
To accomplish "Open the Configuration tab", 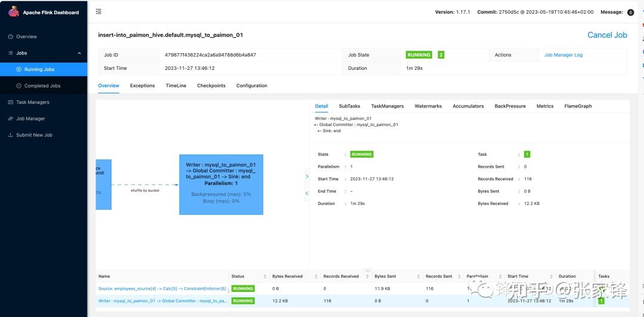I will (x=252, y=85).
